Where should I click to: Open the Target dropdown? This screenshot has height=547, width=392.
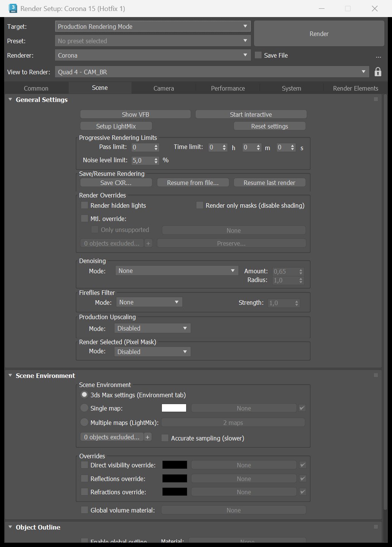click(x=153, y=27)
